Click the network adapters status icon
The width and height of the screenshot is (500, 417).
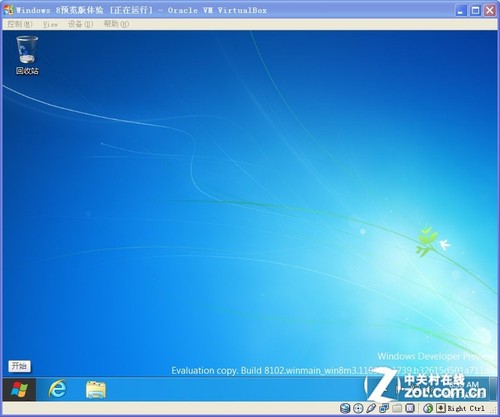[x=384, y=408]
